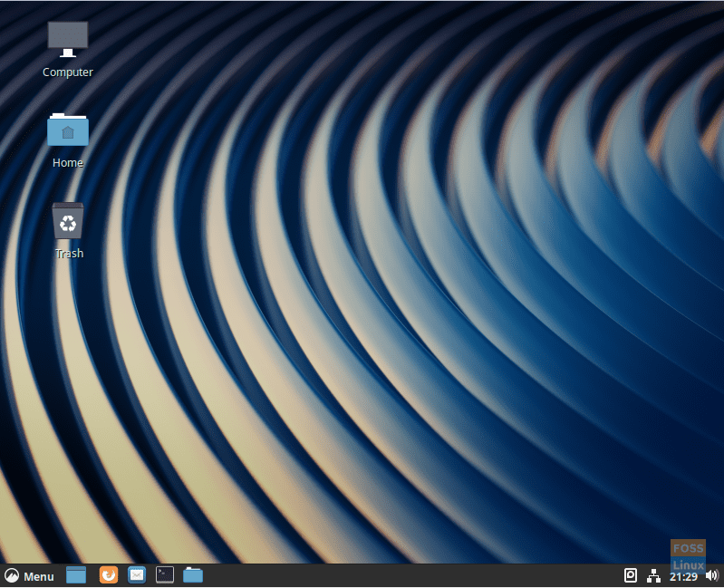Click the Show Desktop panel icon
This screenshot has height=588, width=724.
pyautogui.click(x=76, y=575)
